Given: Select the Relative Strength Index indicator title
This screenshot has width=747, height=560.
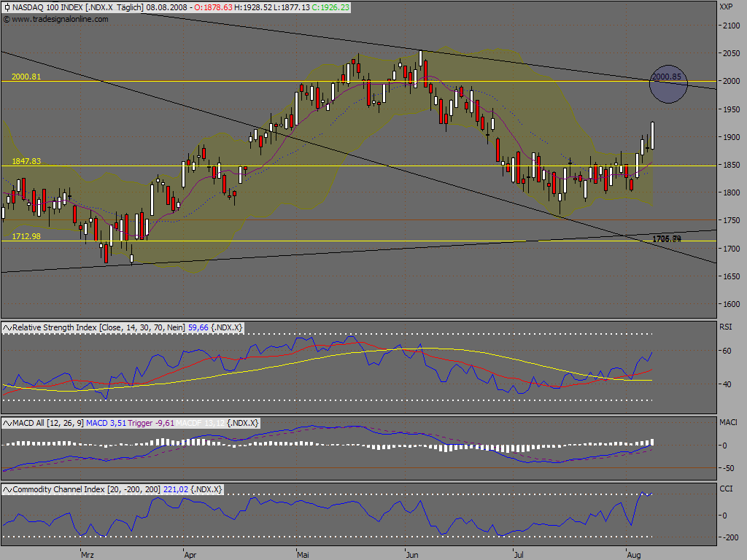Looking at the screenshot, I should [98, 327].
